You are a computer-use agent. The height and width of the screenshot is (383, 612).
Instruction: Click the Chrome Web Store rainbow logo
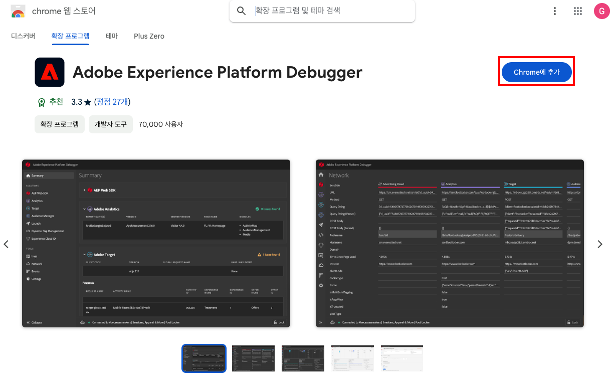click(x=18, y=11)
